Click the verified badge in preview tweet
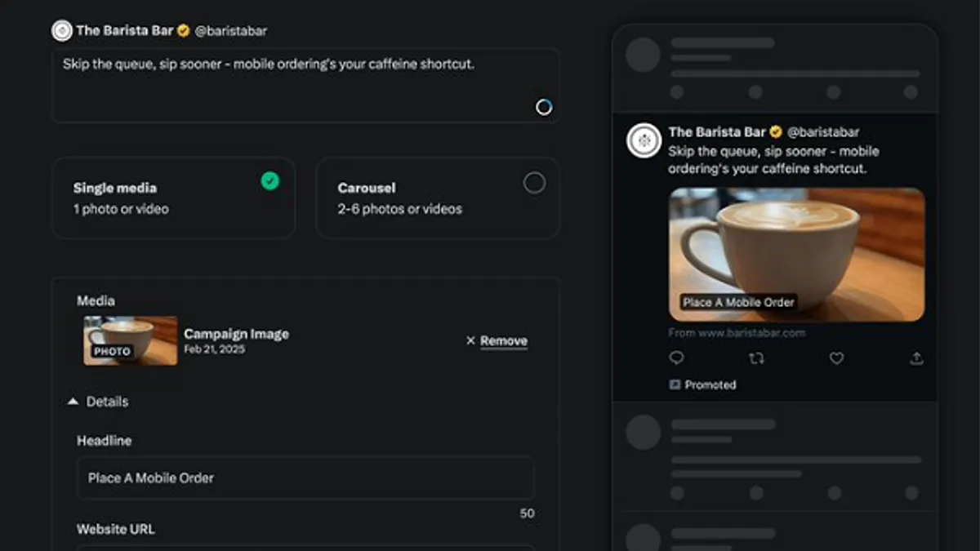This screenshot has width=980, height=551. (776, 131)
